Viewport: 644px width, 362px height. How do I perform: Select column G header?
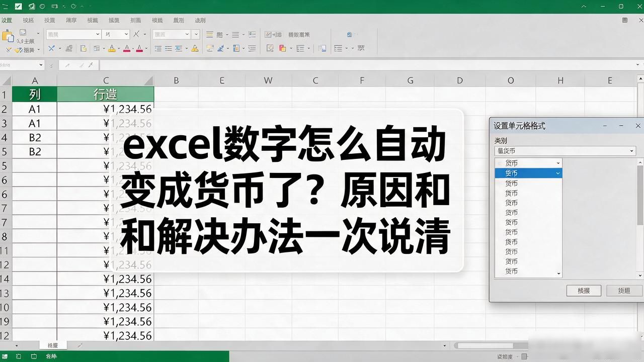(410, 80)
